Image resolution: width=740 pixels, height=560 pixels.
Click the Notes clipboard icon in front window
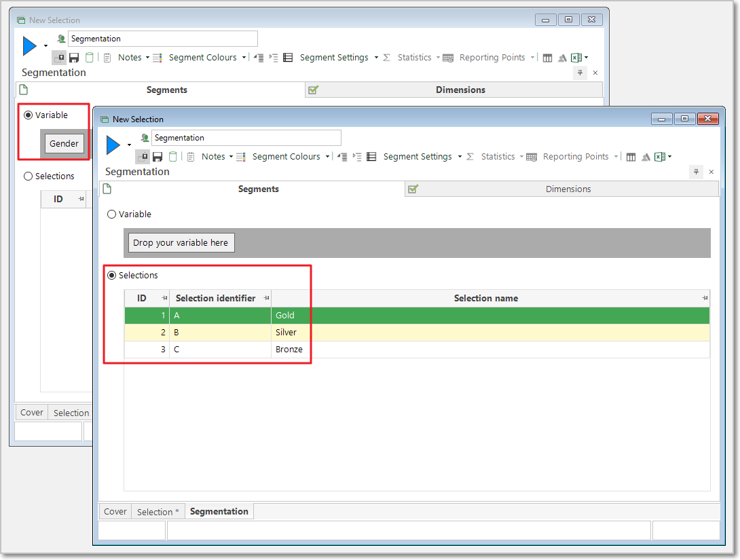(191, 157)
